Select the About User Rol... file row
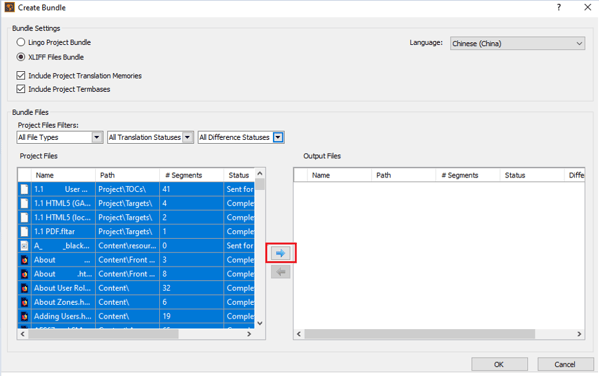This screenshot has height=376, width=600. [x=136, y=288]
